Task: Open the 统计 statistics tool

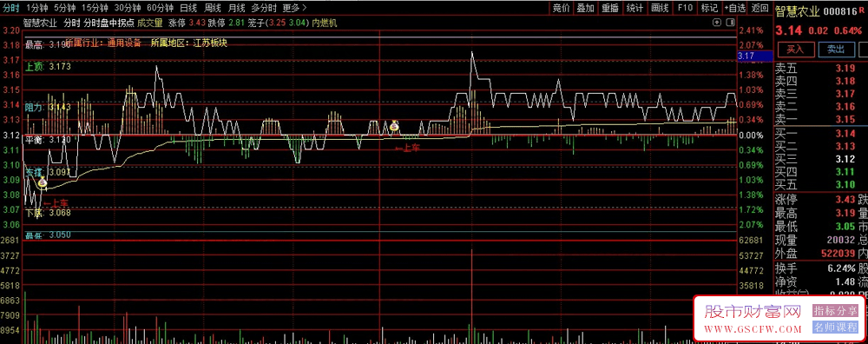Action: 635,8
